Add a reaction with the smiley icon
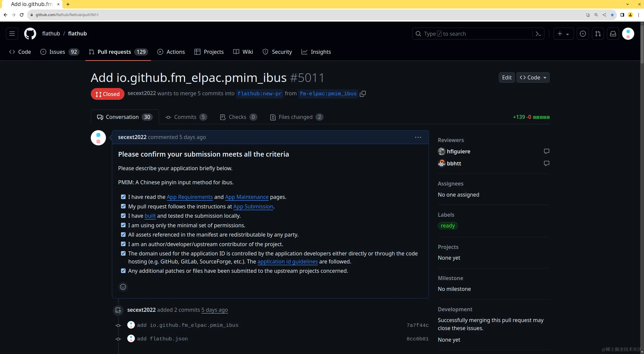The image size is (644, 354). [x=123, y=287]
